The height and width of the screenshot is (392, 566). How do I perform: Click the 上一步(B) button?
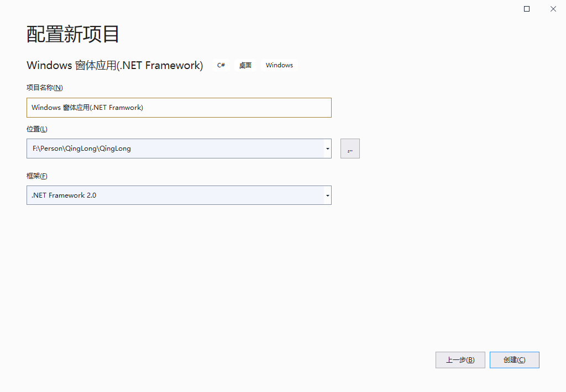coord(460,359)
